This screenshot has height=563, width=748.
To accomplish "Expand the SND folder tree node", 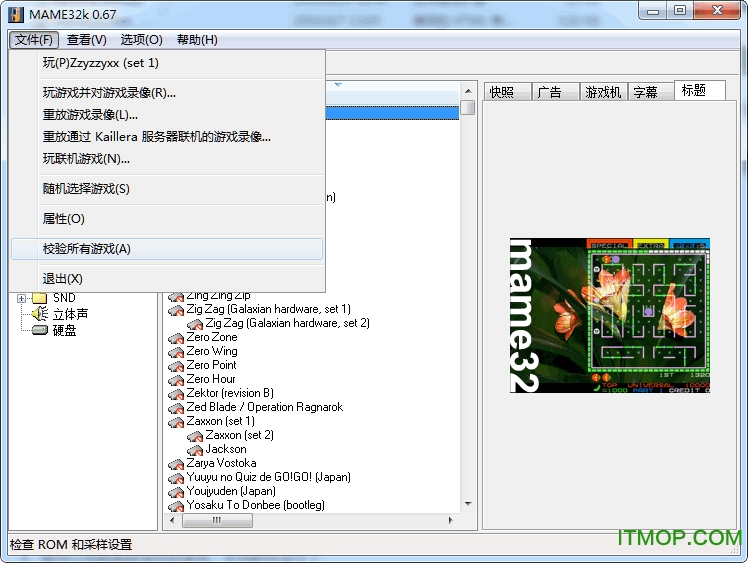I will 21,299.
